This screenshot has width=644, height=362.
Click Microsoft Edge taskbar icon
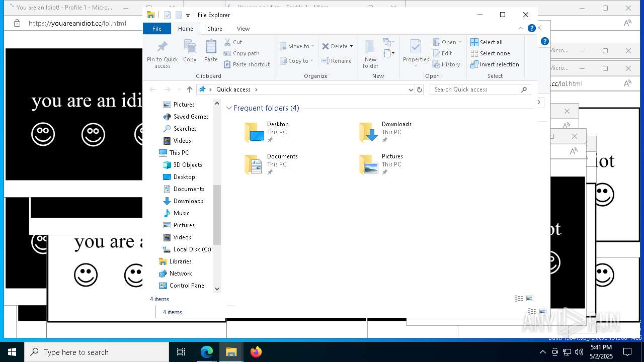coord(207,352)
